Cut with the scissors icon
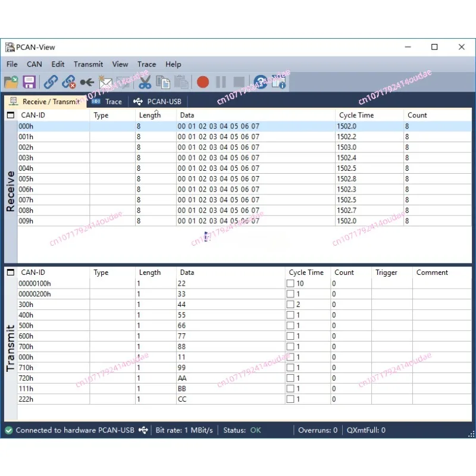This screenshot has width=476, height=476. tap(145, 82)
